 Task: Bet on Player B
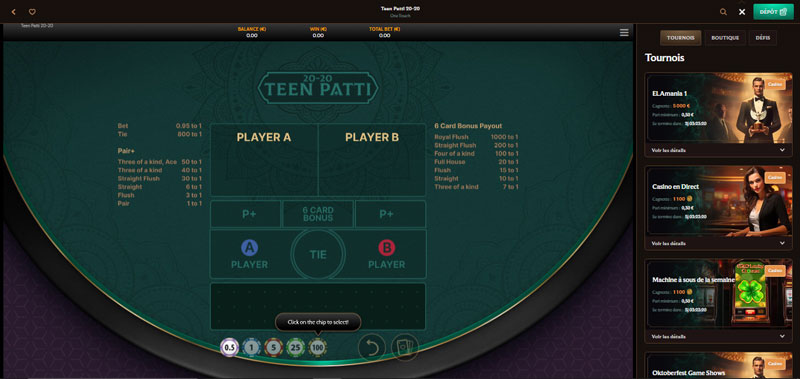(x=386, y=255)
